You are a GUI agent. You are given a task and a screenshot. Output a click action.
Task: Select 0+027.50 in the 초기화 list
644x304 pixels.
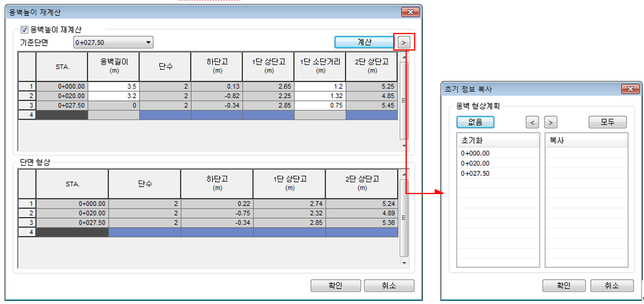tap(475, 173)
